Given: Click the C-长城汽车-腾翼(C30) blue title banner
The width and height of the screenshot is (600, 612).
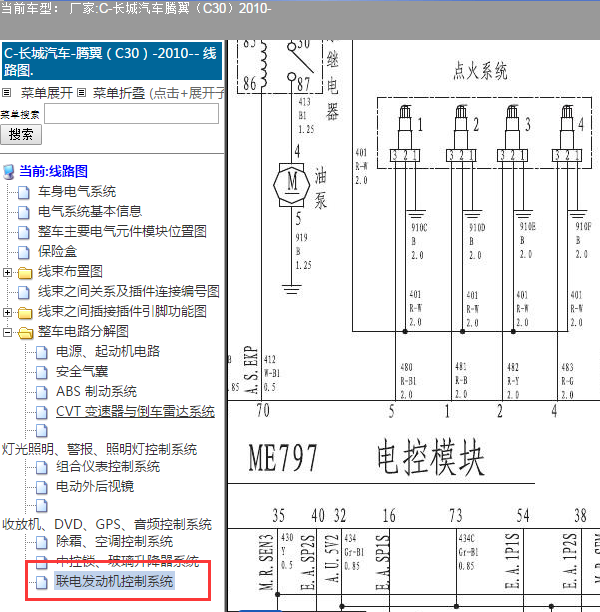Looking at the screenshot, I should tap(112, 61).
